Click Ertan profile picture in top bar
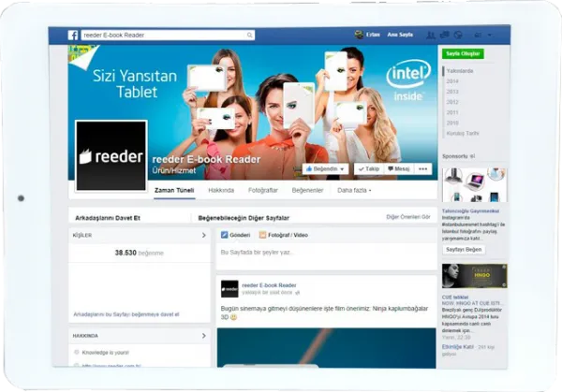This screenshot has height=392, width=562. point(359,35)
